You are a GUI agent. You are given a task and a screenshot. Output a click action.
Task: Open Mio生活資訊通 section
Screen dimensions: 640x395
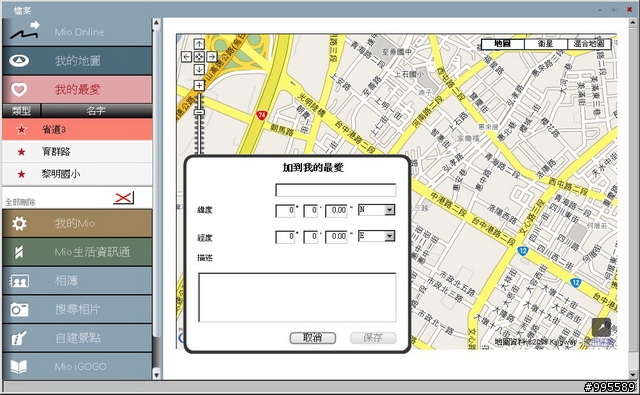(77, 252)
